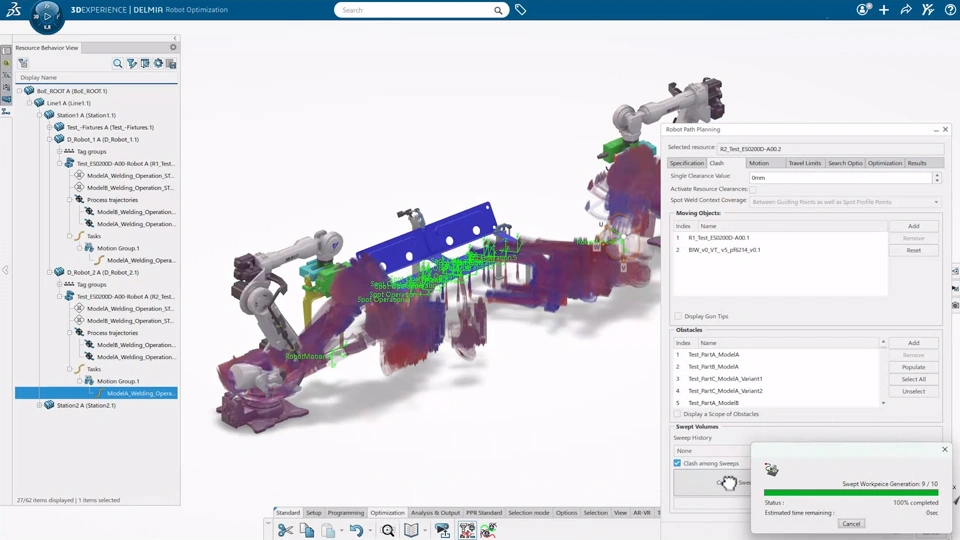Image resolution: width=960 pixels, height=540 pixels.
Task: Click the Single Clearance Value stepper arrows
Action: 937,178
